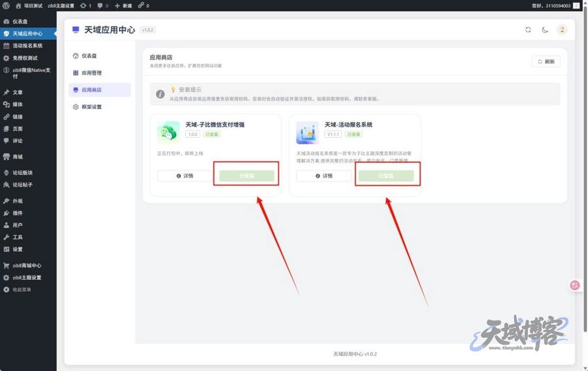Screen dimensions: 588x371
Task: Open user greeting 您好, 3110594003
Action: tap(555, 6)
